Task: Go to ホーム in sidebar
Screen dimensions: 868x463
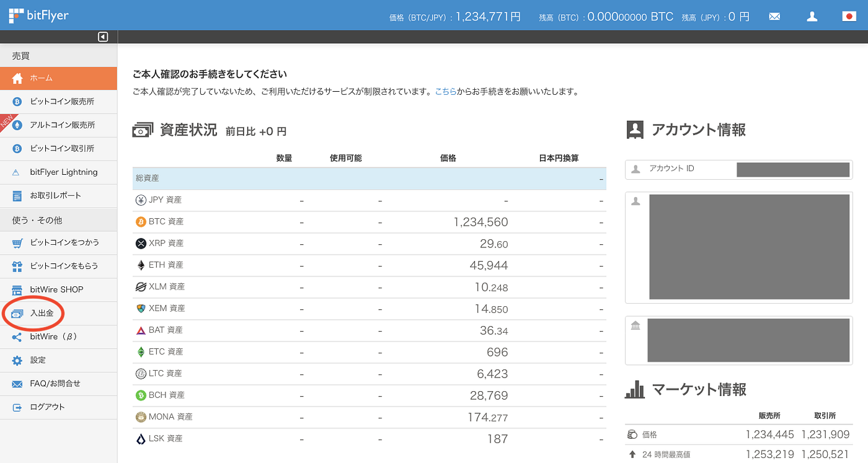Action: pyautogui.click(x=58, y=79)
